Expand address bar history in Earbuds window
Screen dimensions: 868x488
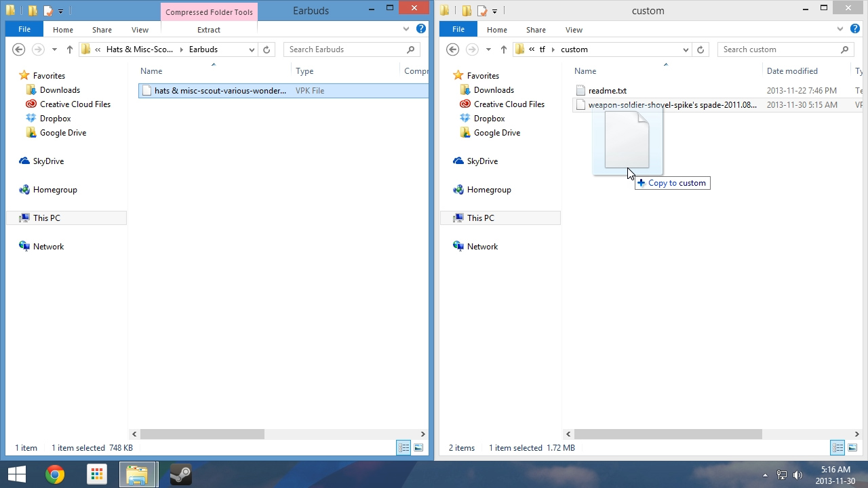252,49
